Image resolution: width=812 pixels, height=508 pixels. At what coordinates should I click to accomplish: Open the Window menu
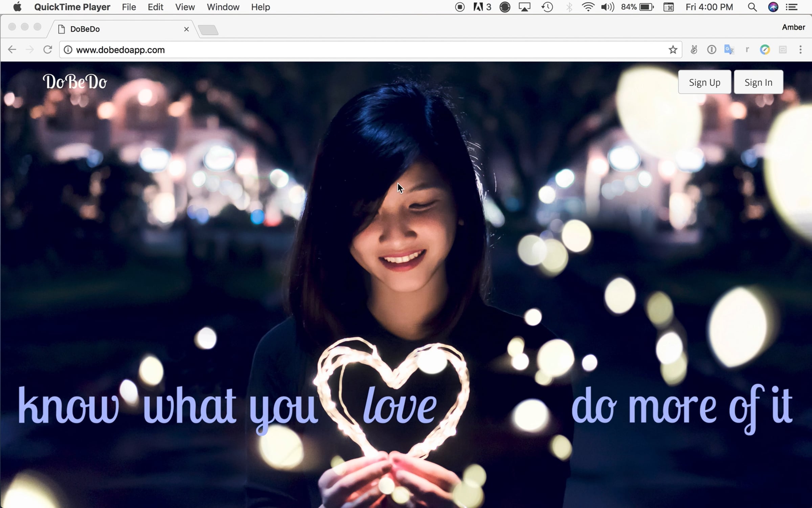[223, 7]
